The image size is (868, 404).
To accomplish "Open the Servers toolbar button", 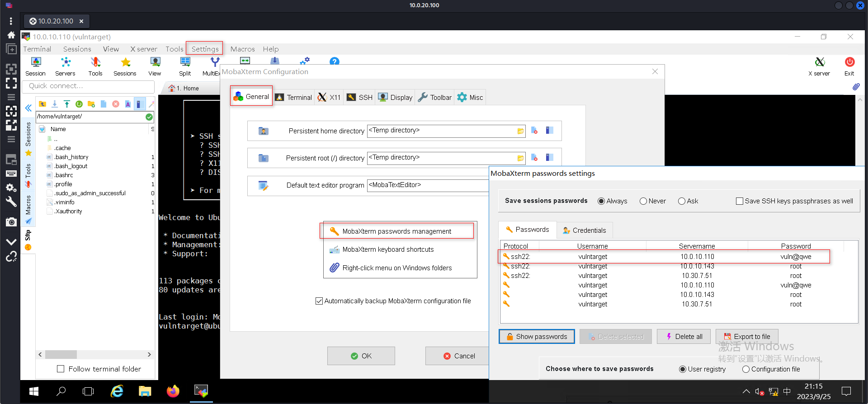I will [65, 66].
